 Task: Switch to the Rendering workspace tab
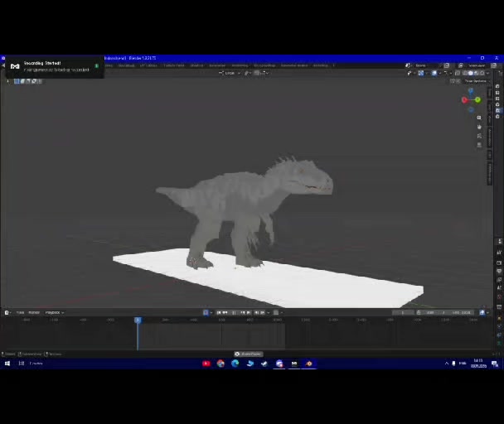tap(240, 65)
